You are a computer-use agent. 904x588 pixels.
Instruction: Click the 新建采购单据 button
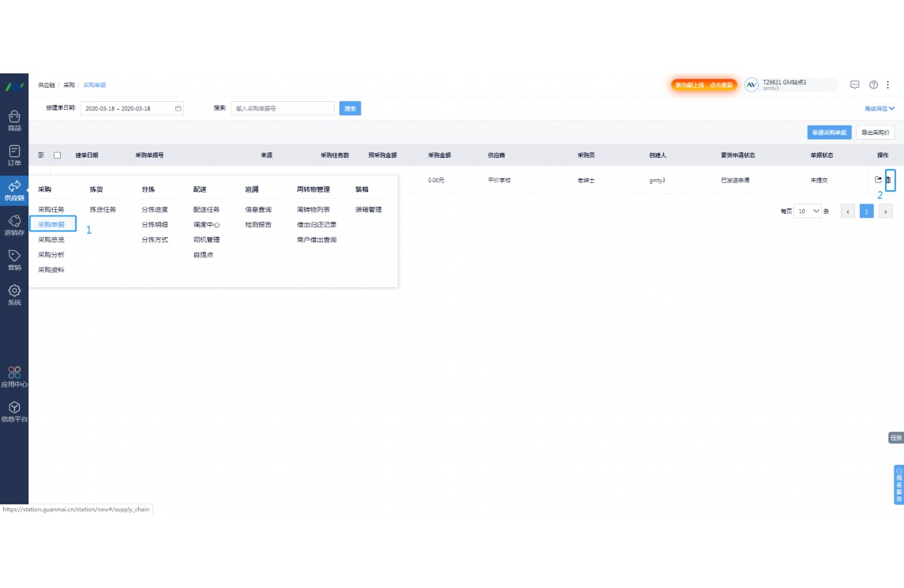[x=829, y=133]
